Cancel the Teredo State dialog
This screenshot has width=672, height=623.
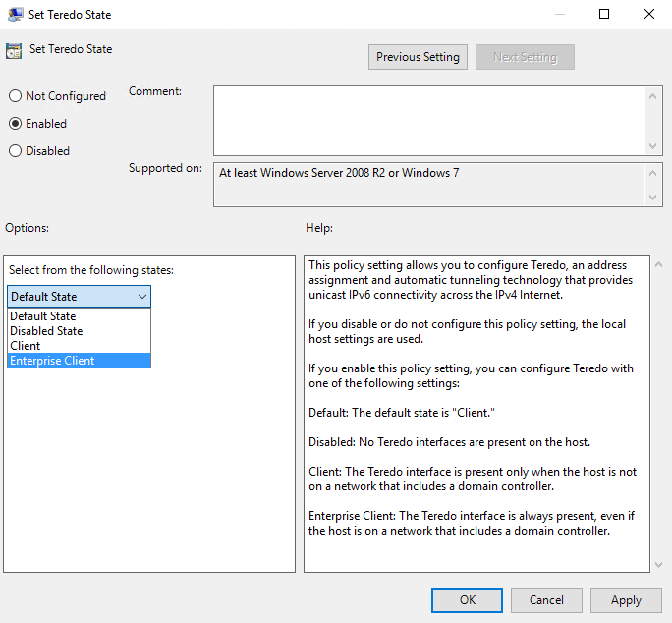[x=546, y=600]
